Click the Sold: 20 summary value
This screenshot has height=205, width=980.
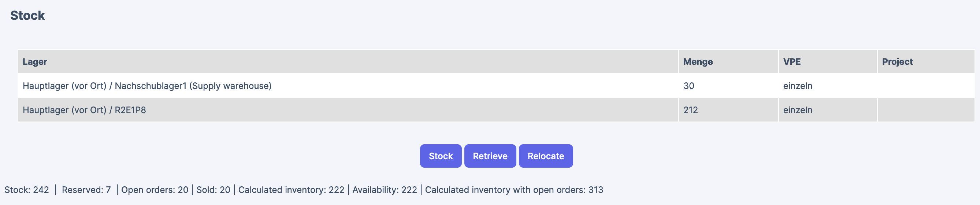(x=213, y=190)
